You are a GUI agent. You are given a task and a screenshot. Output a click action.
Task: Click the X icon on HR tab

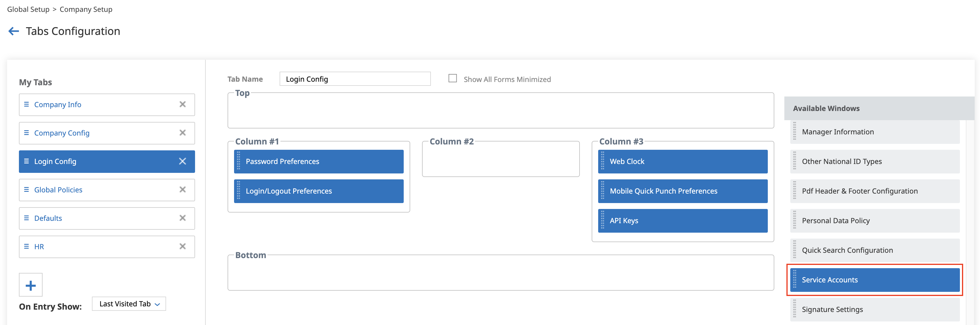(x=183, y=247)
